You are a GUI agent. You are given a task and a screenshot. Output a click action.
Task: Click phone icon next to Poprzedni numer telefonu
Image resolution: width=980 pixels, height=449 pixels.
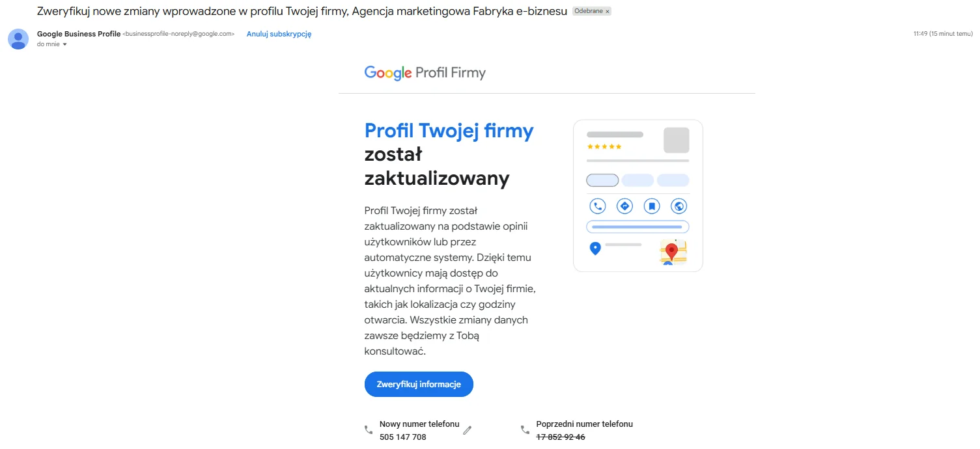[x=525, y=430]
